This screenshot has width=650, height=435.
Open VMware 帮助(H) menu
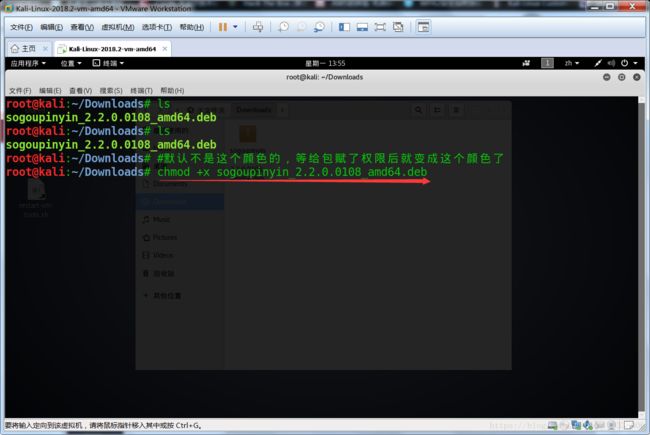192,27
